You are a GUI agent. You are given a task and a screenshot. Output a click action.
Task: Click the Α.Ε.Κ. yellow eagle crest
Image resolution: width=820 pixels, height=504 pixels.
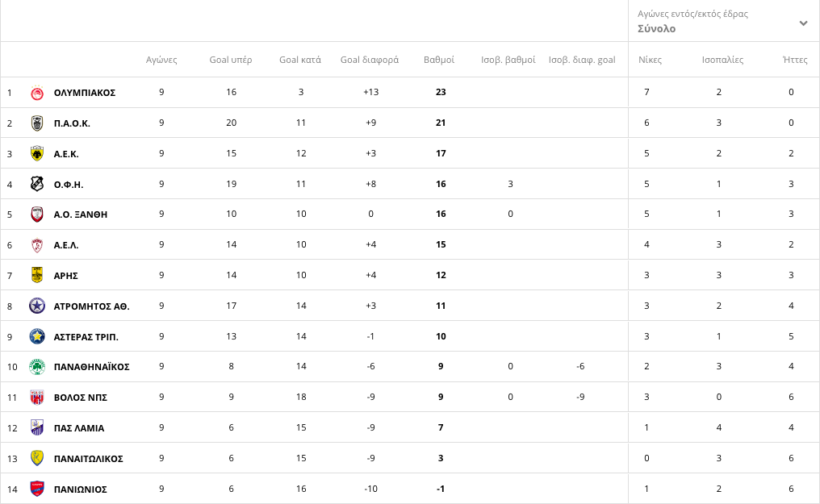pyautogui.click(x=36, y=153)
